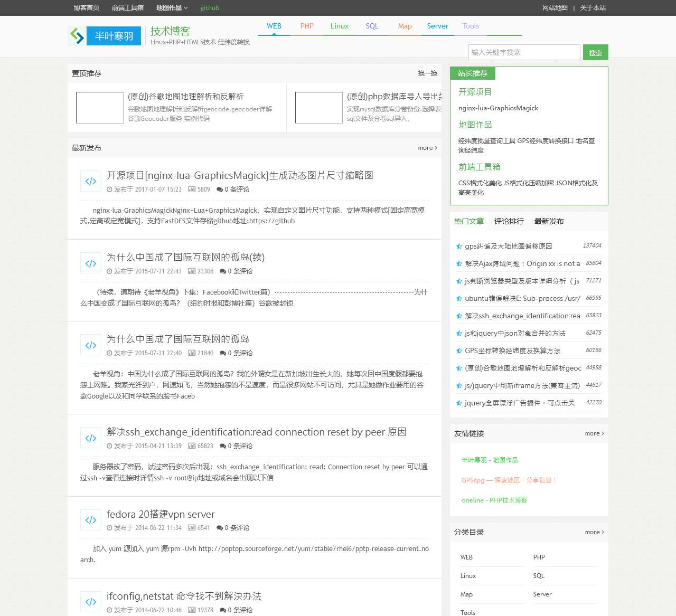Image resolution: width=676 pixels, height=616 pixels.
Task: Visit friend link 半叶寒羽 - 地图作品
Action: coord(490,460)
